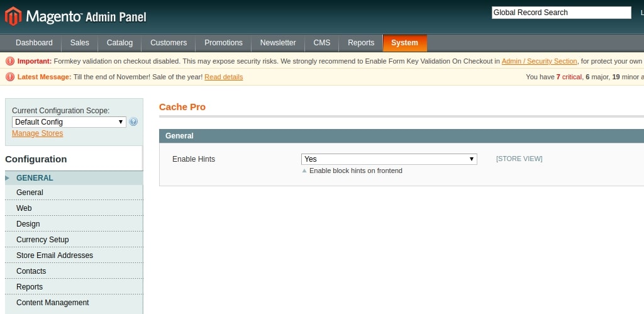
Task: Open the System menu
Action: (x=404, y=43)
